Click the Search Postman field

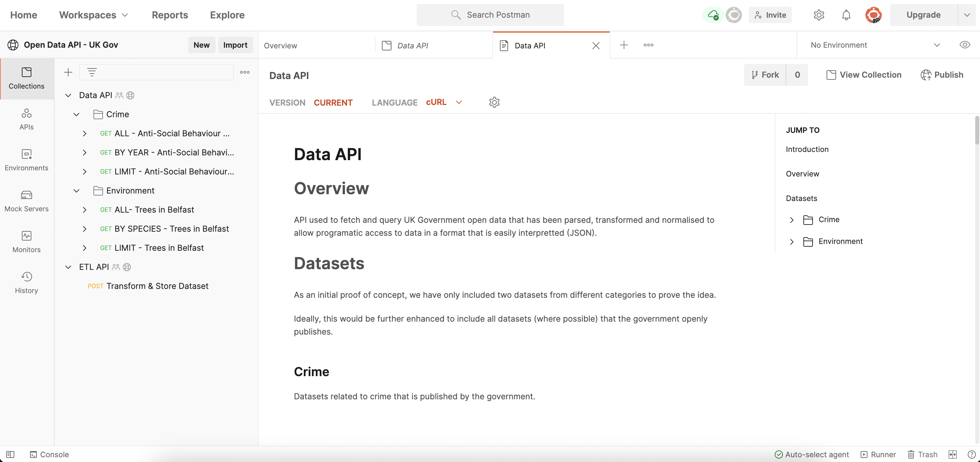490,15
